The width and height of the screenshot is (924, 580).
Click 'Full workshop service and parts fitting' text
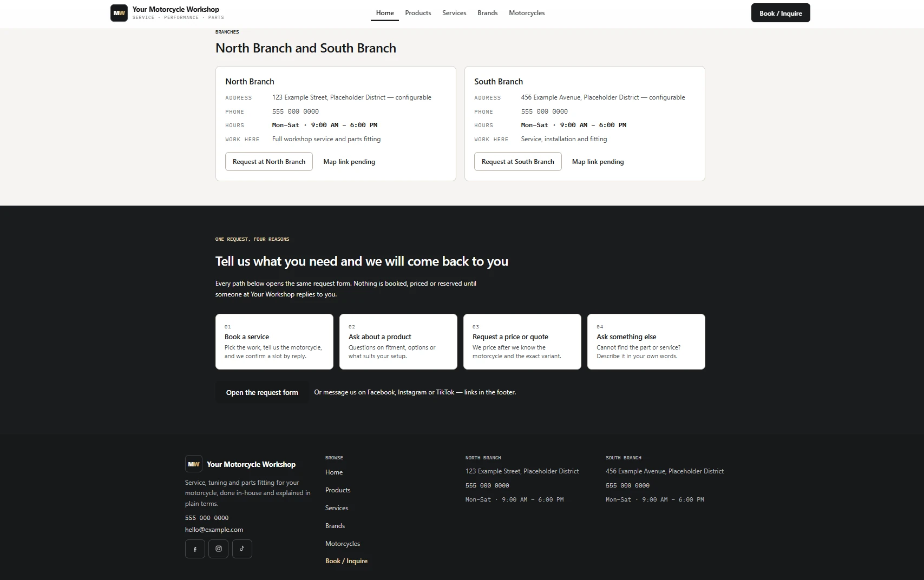tap(326, 139)
